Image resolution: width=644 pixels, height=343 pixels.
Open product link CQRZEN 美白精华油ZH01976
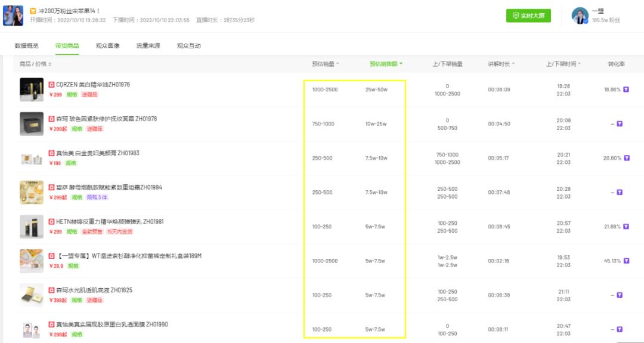pyautogui.click(x=93, y=85)
